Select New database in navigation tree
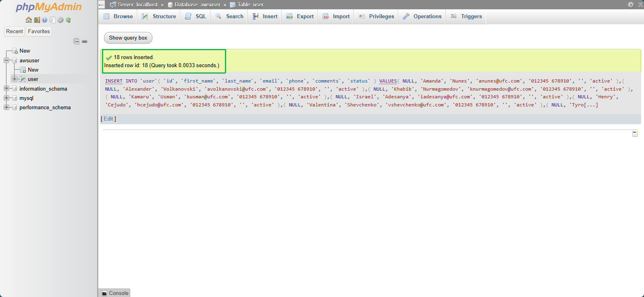This screenshot has width=644, height=297. [x=25, y=51]
